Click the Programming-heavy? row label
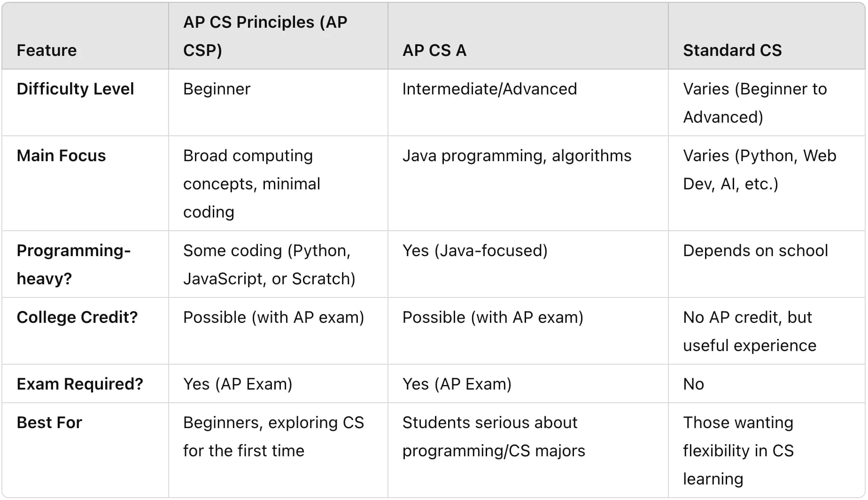Viewport: 868px width, 500px height. 73,265
